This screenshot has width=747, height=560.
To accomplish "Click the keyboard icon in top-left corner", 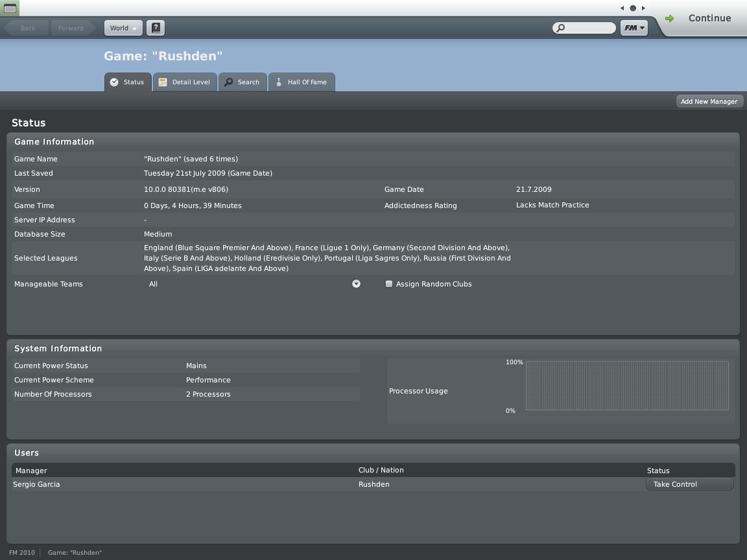I will [x=10, y=8].
